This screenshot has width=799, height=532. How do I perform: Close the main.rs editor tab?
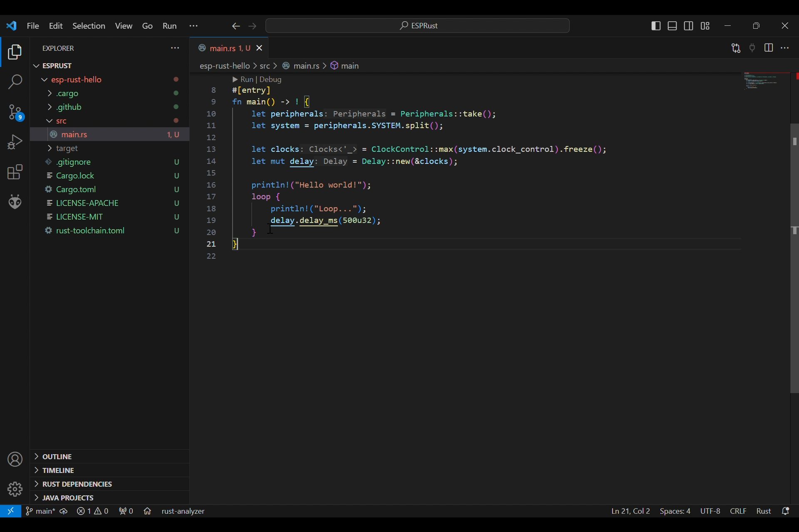point(259,48)
